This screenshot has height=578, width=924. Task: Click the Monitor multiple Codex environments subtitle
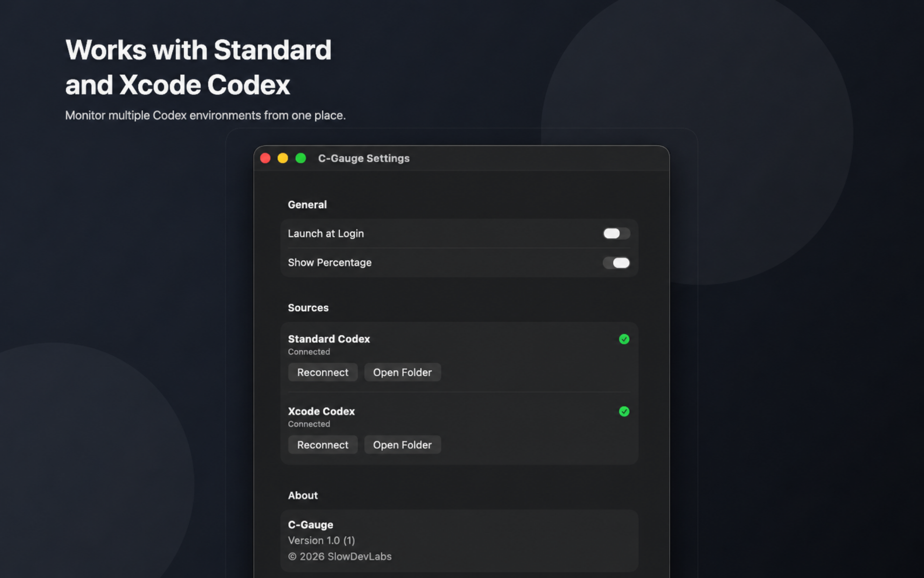point(205,116)
